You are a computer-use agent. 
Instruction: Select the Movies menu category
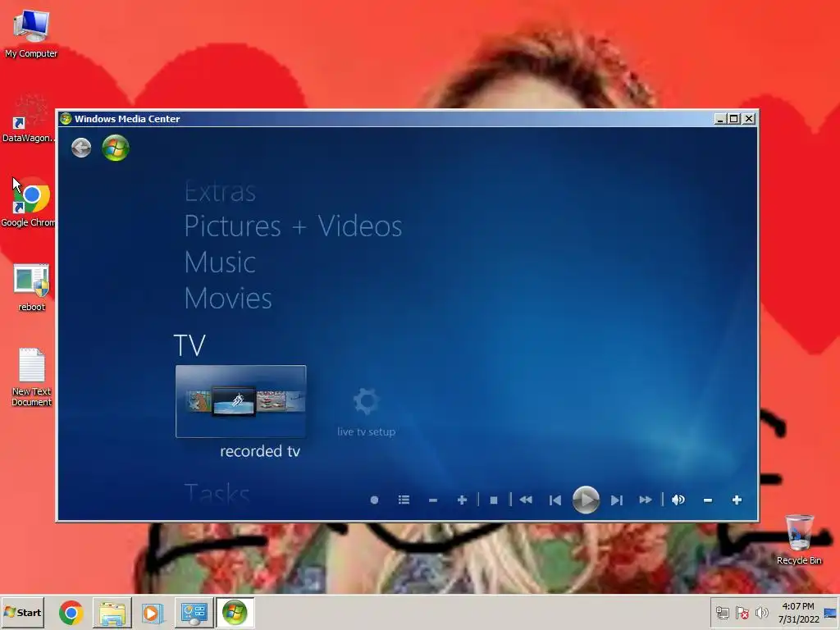(x=228, y=299)
